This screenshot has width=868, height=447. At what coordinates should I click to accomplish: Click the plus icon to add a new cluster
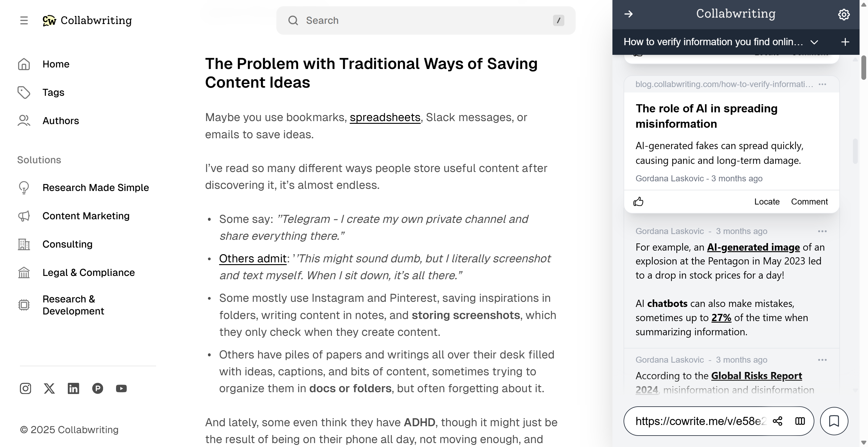click(845, 42)
